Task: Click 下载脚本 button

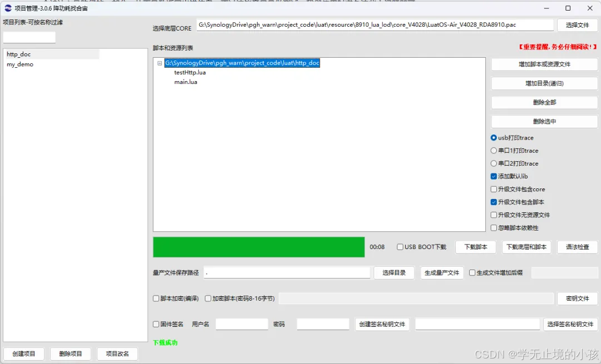Action: point(476,247)
